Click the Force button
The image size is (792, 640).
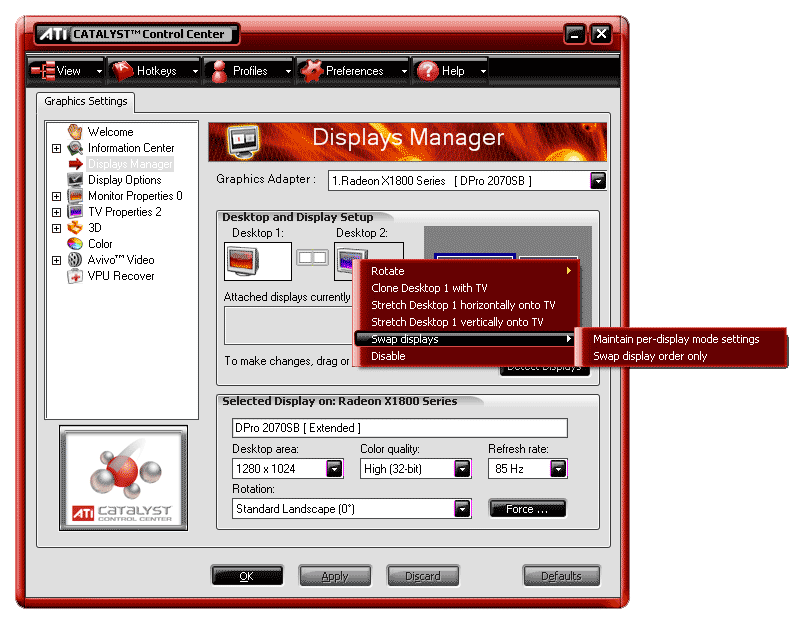click(527, 509)
